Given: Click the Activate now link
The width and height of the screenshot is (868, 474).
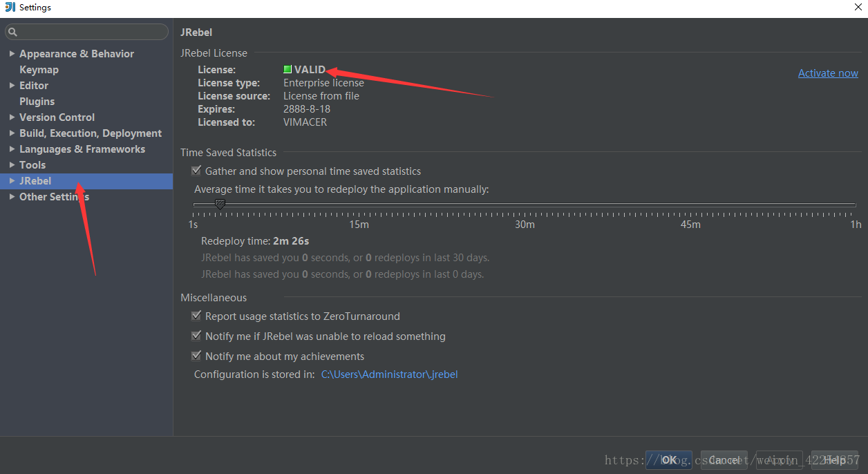Looking at the screenshot, I should click(828, 73).
